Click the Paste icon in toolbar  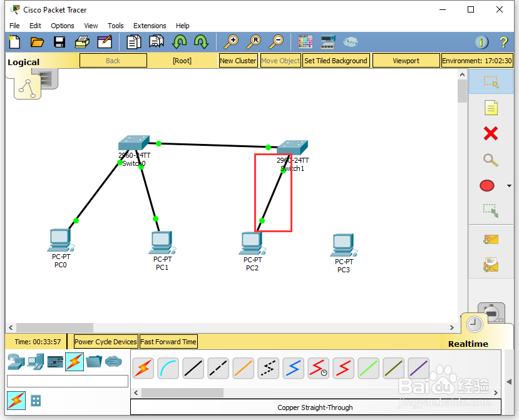click(x=157, y=42)
